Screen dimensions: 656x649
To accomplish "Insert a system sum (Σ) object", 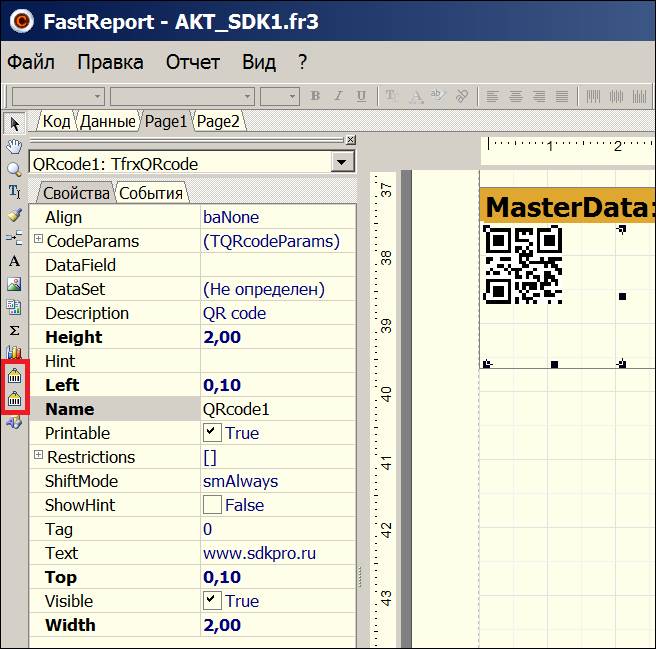I will coord(14,329).
